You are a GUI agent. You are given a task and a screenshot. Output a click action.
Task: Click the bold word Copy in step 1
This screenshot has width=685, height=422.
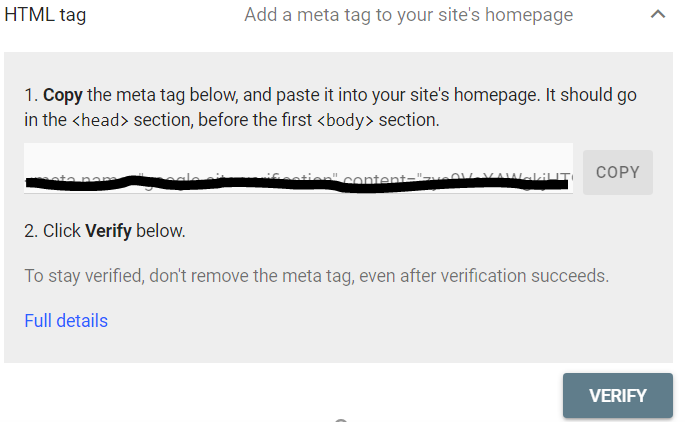point(62,96)
